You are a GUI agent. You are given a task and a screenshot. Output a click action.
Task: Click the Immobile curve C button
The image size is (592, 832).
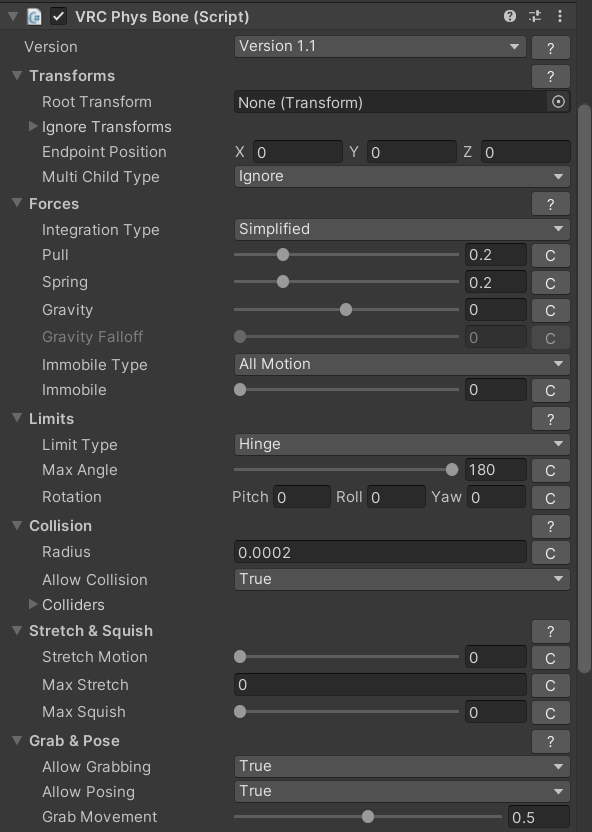tap(551, 391)
